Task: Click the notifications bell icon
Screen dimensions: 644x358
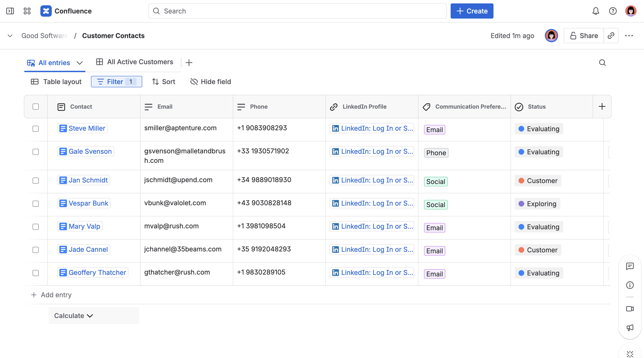Action: 596,11
